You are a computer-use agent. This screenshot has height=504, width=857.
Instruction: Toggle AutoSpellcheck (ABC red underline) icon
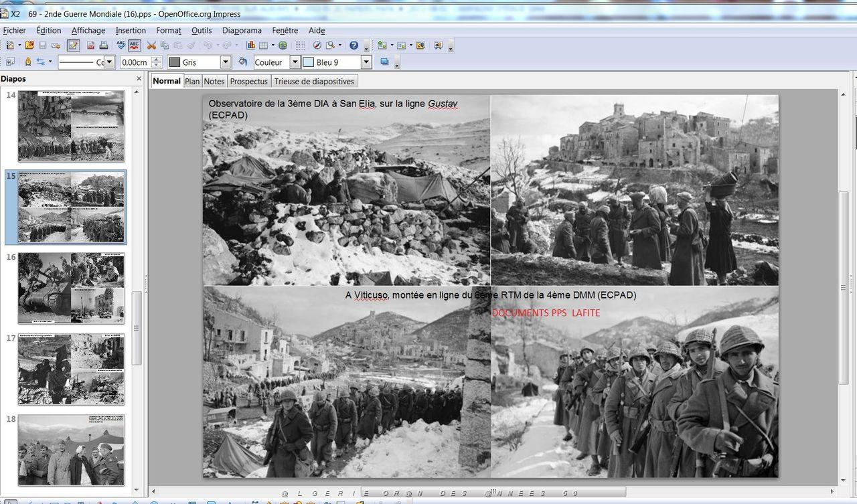pyautogui.click(x=134, y=45)
